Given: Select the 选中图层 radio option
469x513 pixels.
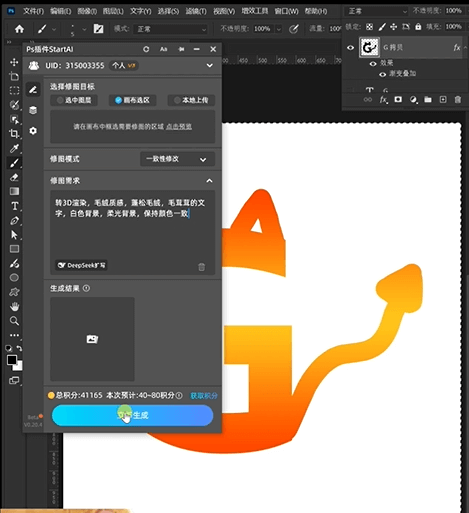Looking at the screenshot, I should pyautogui.click(x=74, y=100).
